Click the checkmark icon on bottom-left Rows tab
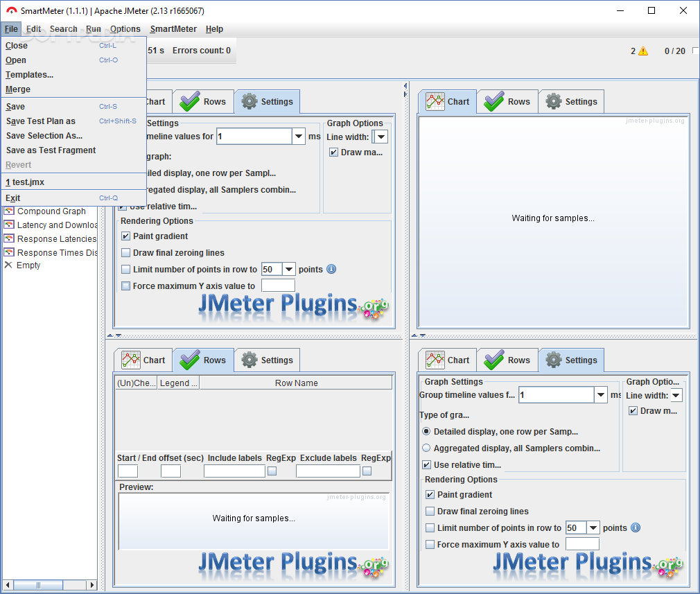 click(190, 360)
